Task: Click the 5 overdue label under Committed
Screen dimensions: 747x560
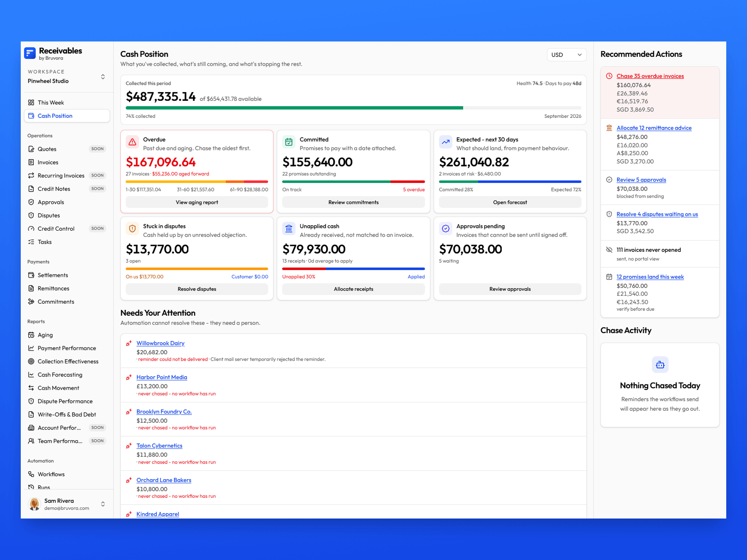Action: coord(414,190)
